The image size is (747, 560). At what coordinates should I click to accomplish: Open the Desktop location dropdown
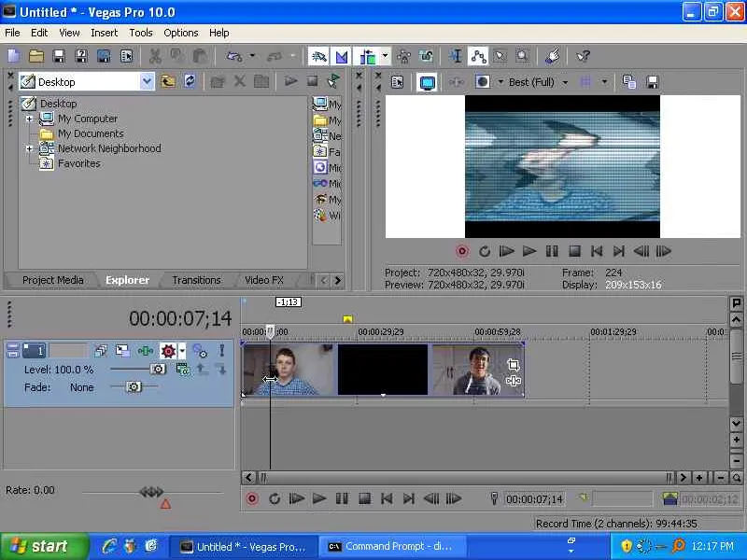click(x=147, y=82)
